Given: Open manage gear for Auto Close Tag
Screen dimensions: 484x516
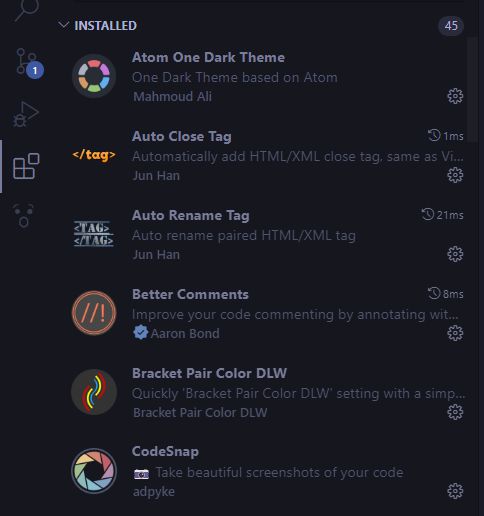Looking at the screenshot, I should coord(455,175).
